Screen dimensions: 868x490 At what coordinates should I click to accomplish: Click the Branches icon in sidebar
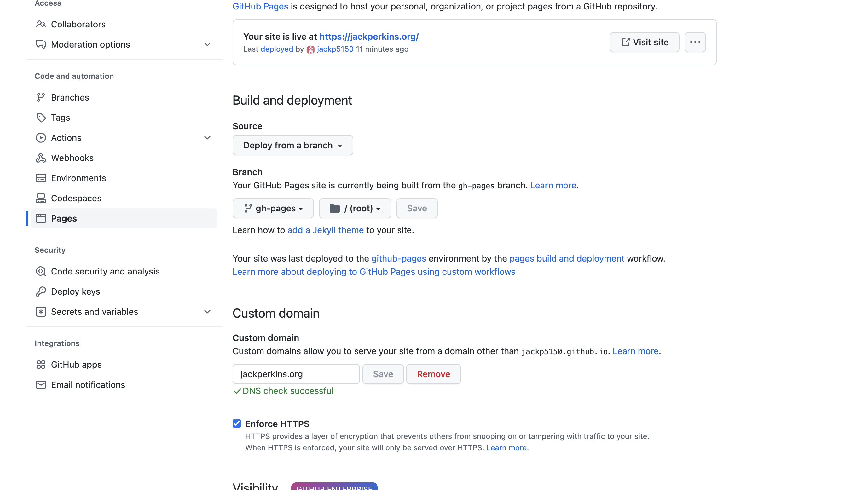41,97
